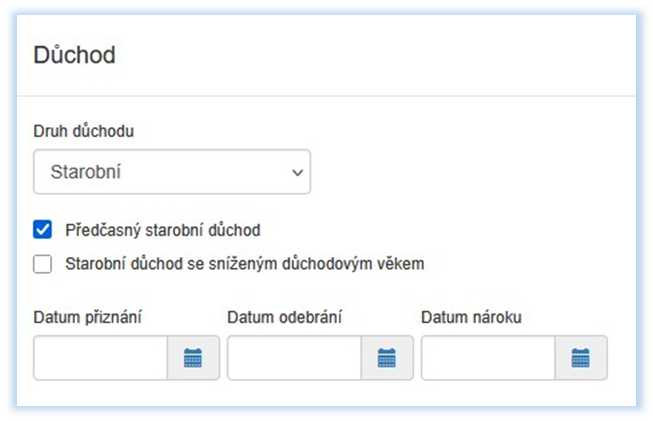Screen dimensions: 653x421
Task: Open the Druh důchodu dropdown
Action: [x=171, y=172]
